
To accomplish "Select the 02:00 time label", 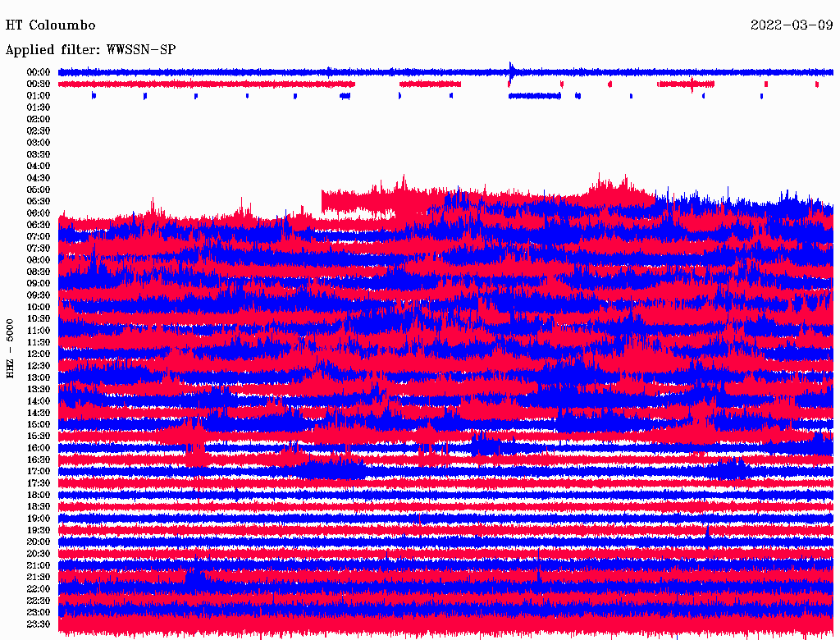I will 39,119.
